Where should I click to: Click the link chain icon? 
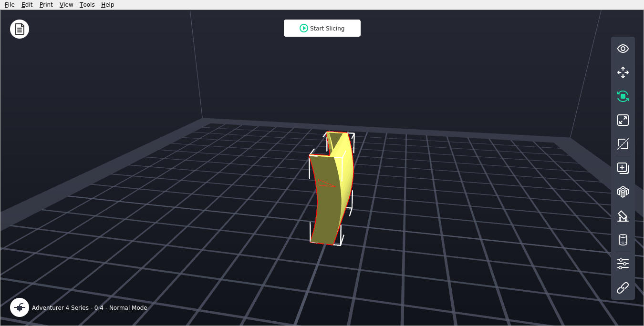(623, 288)
